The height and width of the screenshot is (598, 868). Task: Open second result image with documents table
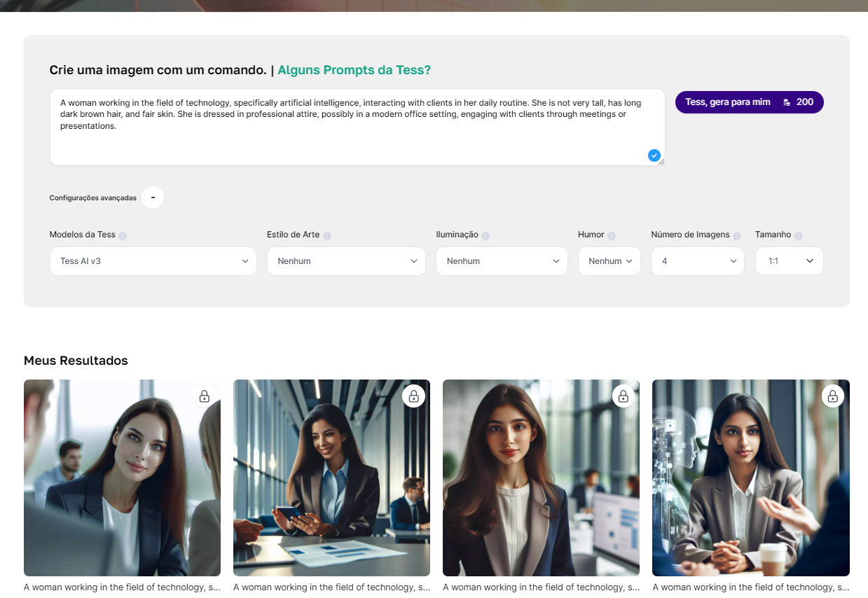pos(331,478)
